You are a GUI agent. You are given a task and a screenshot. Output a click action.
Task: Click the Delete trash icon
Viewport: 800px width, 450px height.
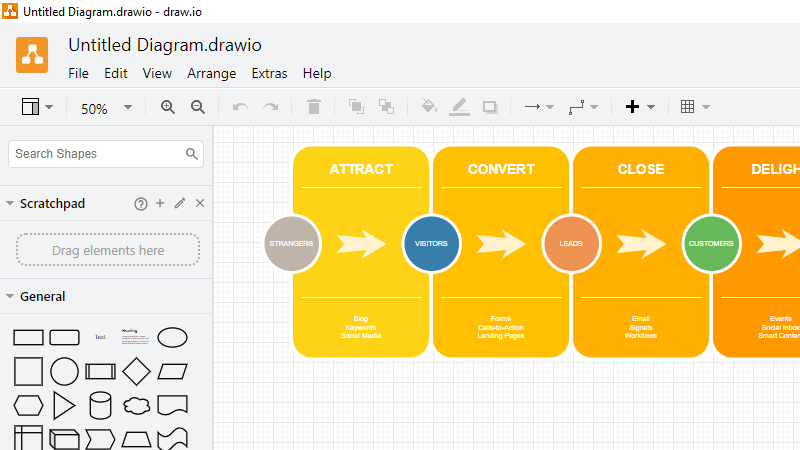[314, 107]
